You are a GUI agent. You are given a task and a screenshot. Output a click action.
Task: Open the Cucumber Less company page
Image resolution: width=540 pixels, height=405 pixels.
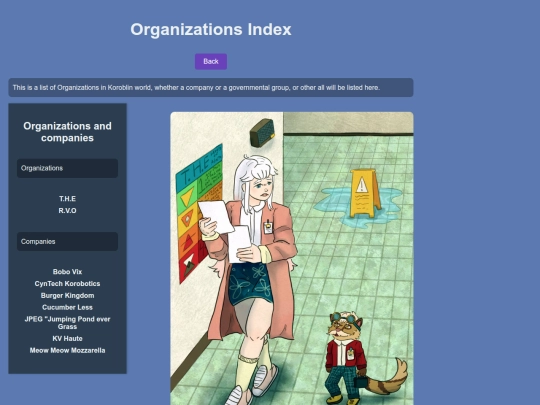(x=68, y=307)
